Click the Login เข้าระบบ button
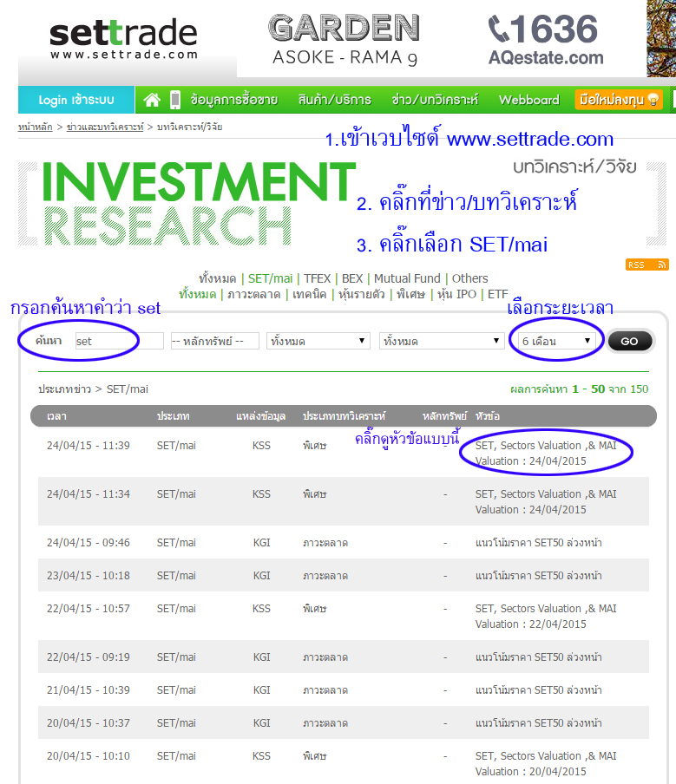Image resolution: width=676 pixels, height=784 pixels. [x=76, y=100]
